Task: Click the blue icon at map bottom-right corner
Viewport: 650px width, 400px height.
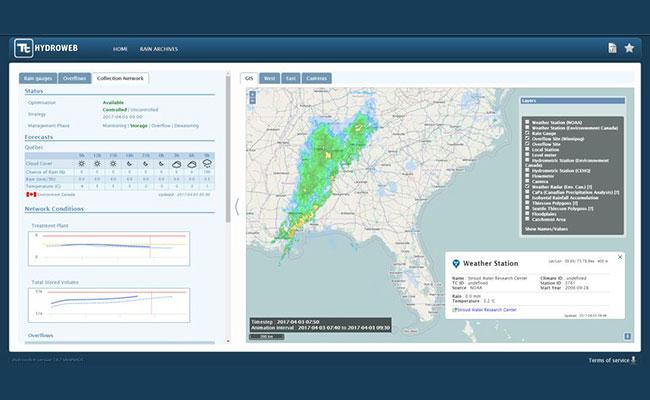Action: click(628, 336)
